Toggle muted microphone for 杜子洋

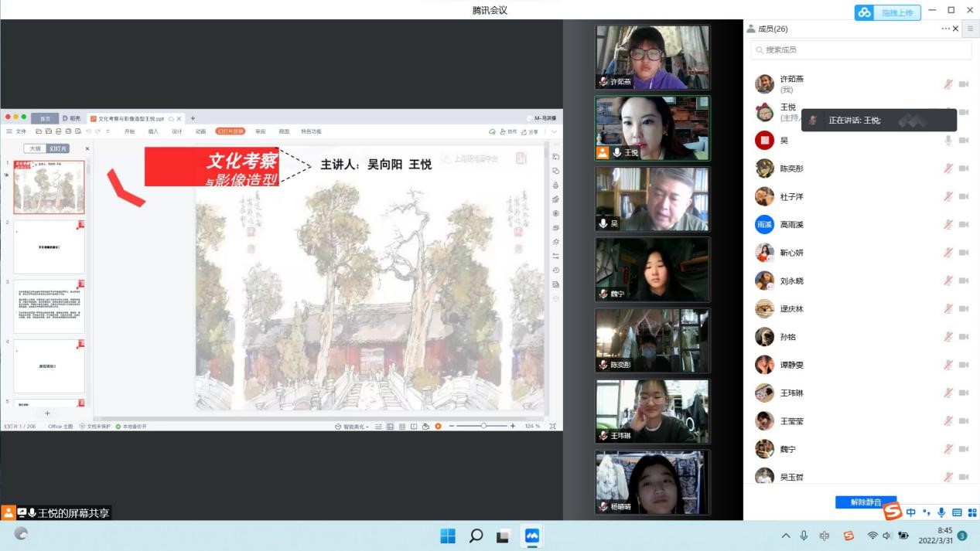click(x=948, y=196)
